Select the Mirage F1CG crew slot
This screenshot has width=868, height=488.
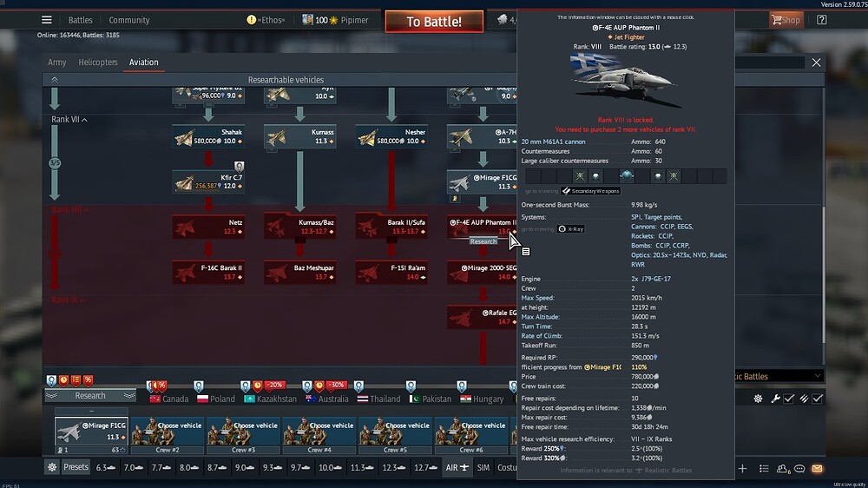click(x=91, y=435)
